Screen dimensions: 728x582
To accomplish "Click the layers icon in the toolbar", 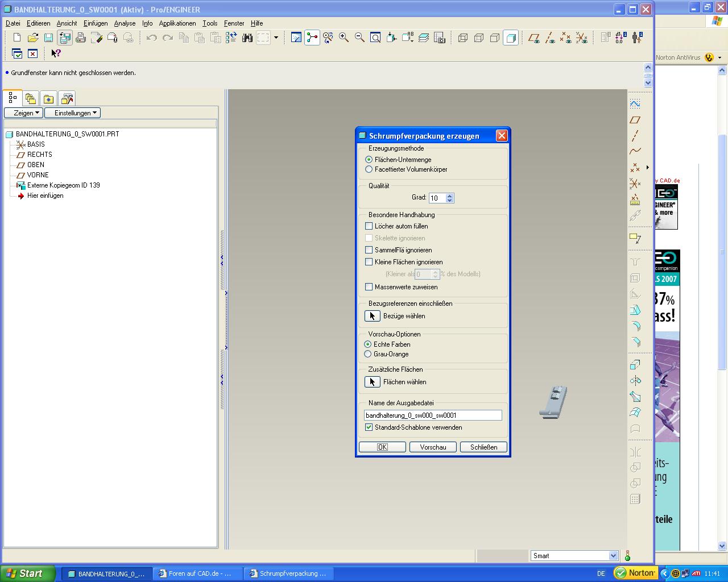I will click(x=424, y=38).
